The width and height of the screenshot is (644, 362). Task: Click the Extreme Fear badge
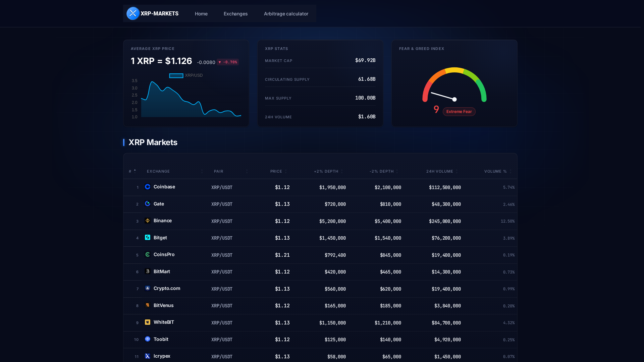pos(459,112)
